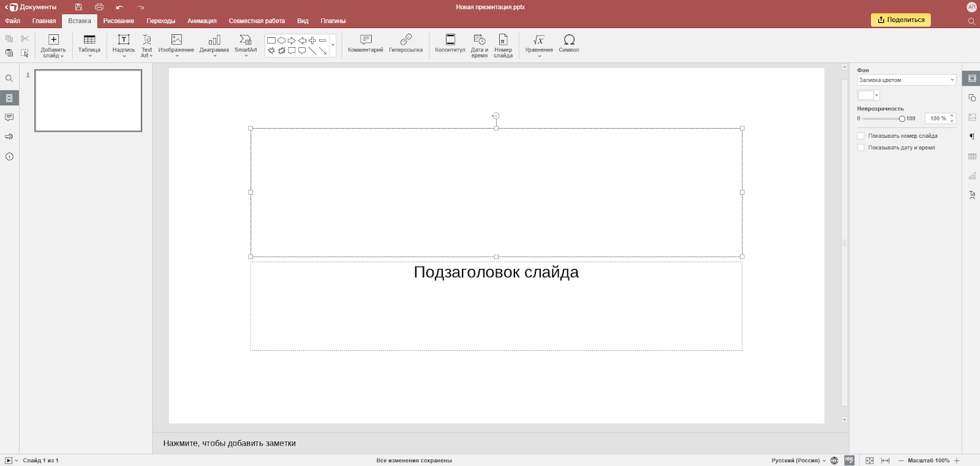The width and height of the screenshot is (980, 466).
Task: Select the right arrow shape
Action: [x=292, y=40]
